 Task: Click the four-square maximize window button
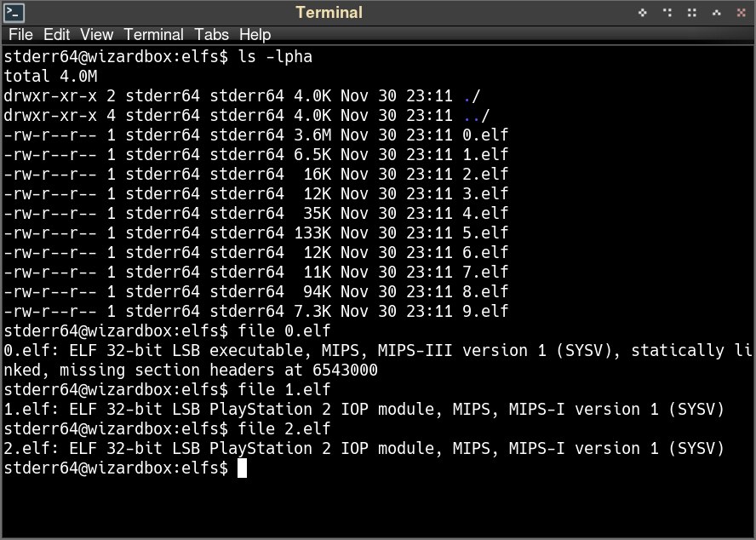click(692, 13)
